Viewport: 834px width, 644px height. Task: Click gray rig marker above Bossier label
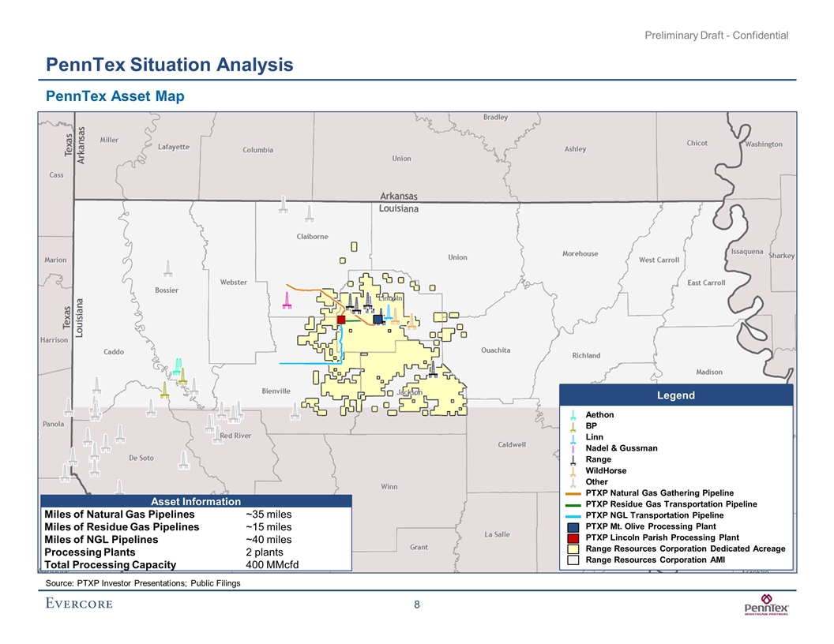[x=168, y=268]
